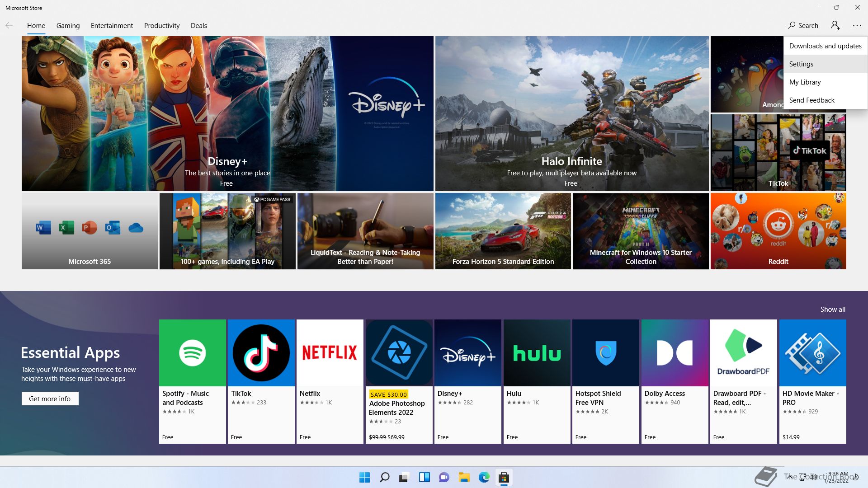Open the Hulu app icon tile
Screen dimensions: 868x488
pos(537,353)
